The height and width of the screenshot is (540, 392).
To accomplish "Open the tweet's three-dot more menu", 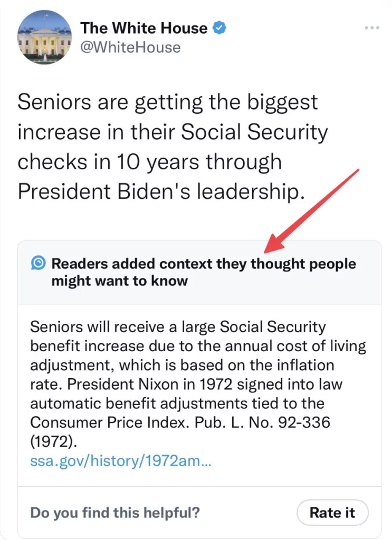I will (373, 27).
